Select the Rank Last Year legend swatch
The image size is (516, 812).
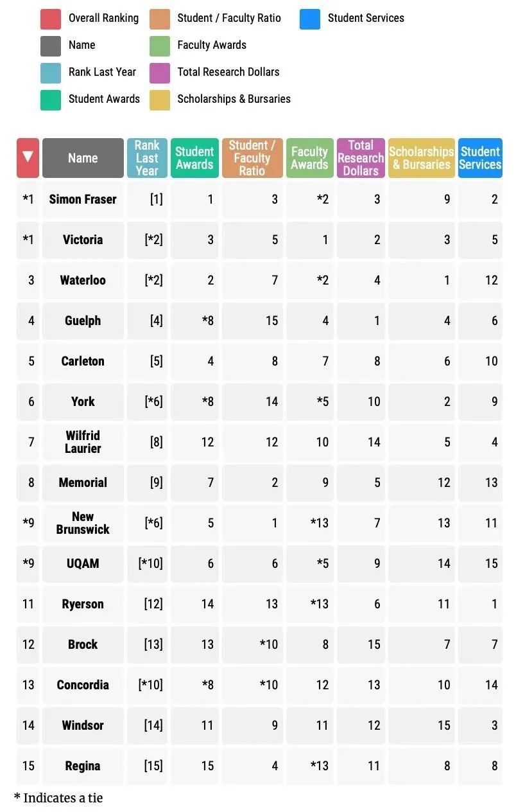coord(51,73)
